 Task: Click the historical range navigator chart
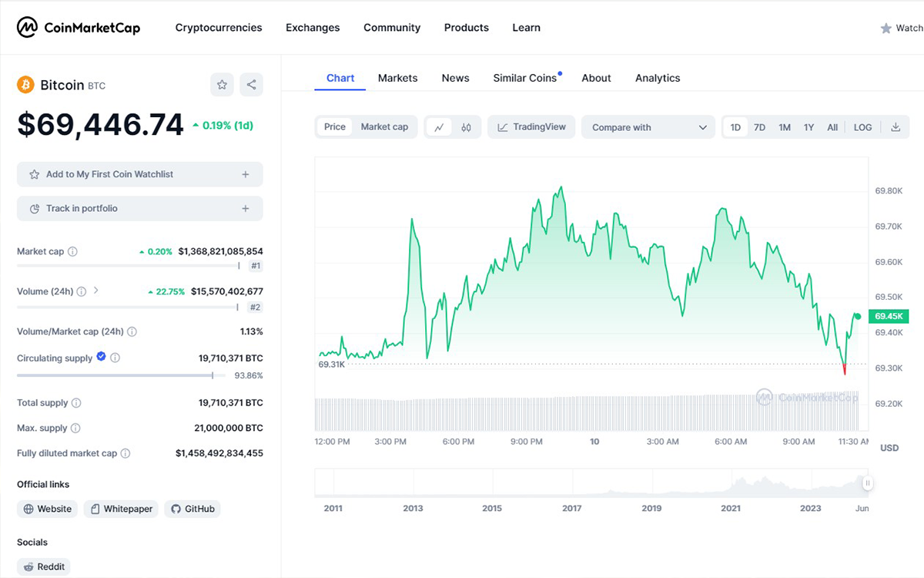tap(591, 482)
